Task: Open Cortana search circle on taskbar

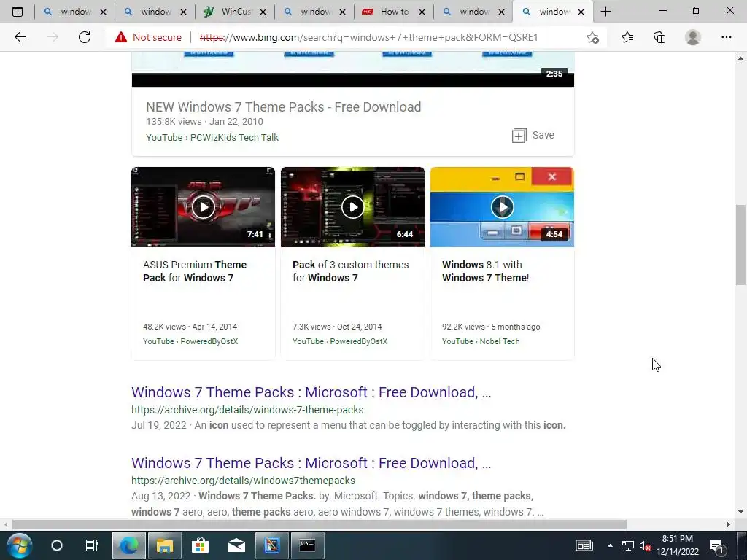Action: tap(57, 545)
